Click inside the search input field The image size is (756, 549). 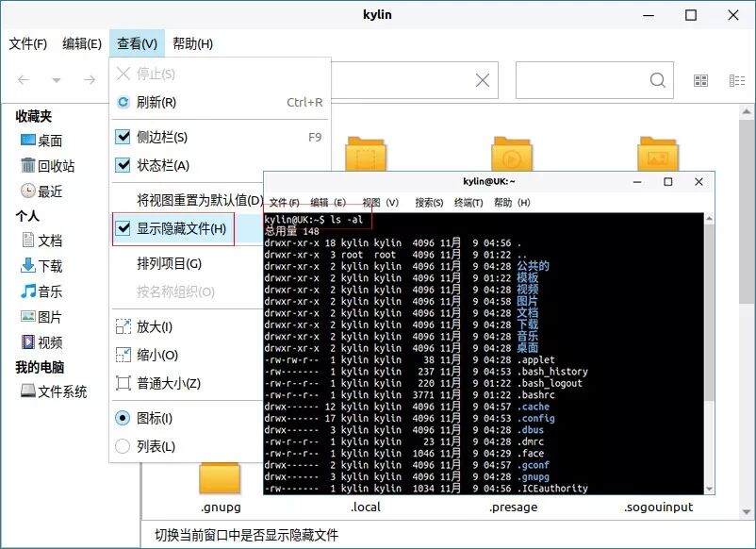click(594, 80)
